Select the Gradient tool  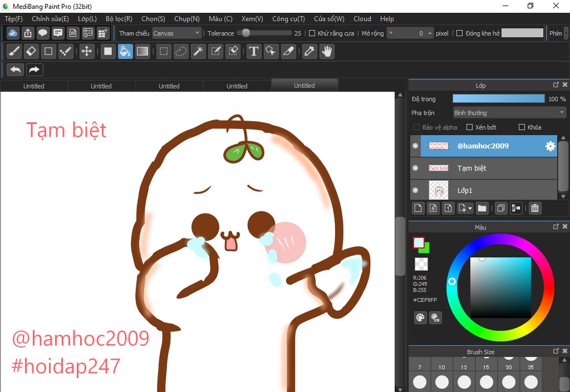coord(142,51)
